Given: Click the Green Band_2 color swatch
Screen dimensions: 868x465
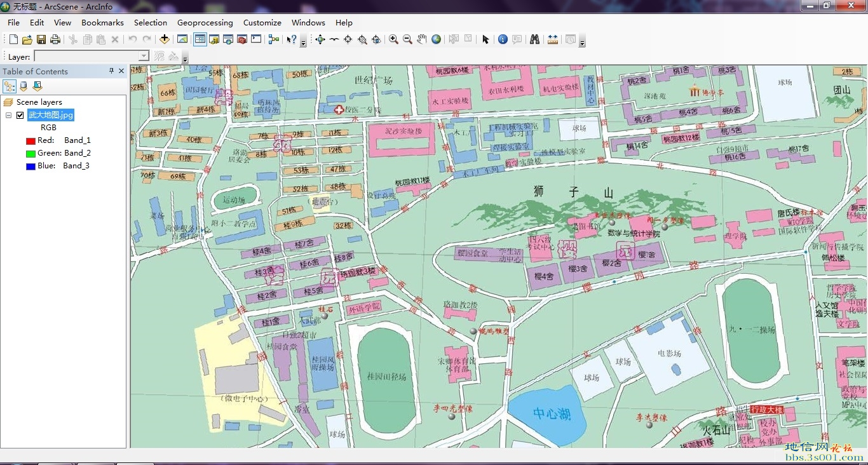Looking at the screenshot, I should [x=31, y=153].
